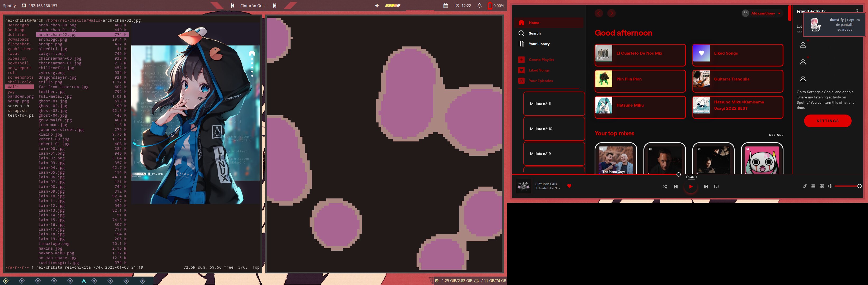Expand Your Library in sidebar
The image size is (868, 285).
tap(538, 44)
